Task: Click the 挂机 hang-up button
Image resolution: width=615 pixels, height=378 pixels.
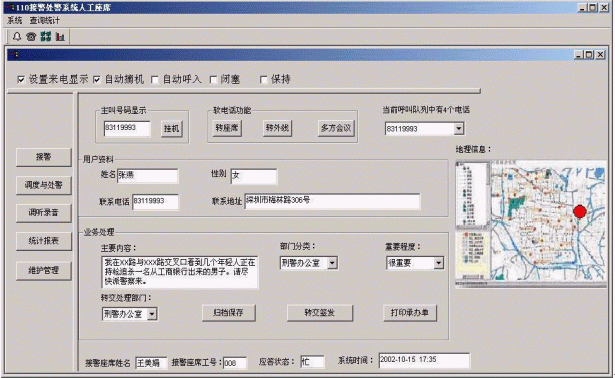Action: pyautogui.click(x=171, y=129)
